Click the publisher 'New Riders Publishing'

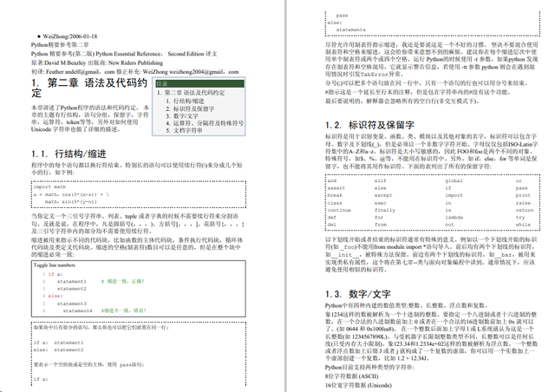[x=135, y=62]
